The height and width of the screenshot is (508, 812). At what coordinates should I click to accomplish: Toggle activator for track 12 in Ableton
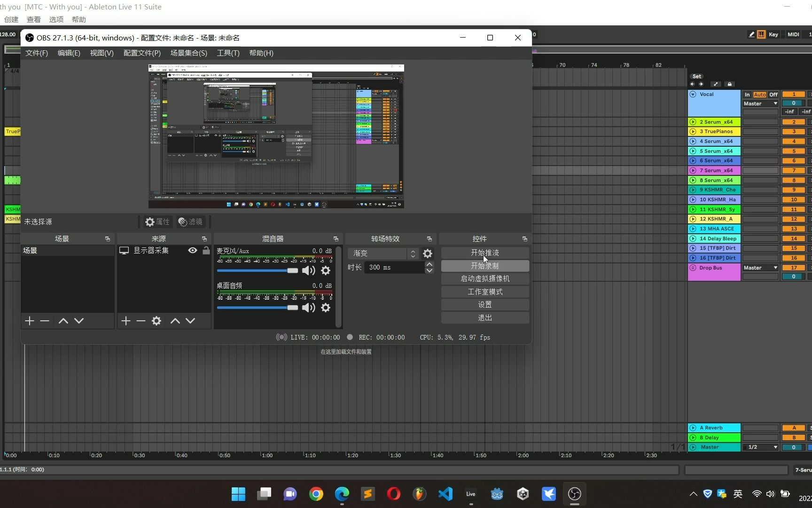click(794, 219)
